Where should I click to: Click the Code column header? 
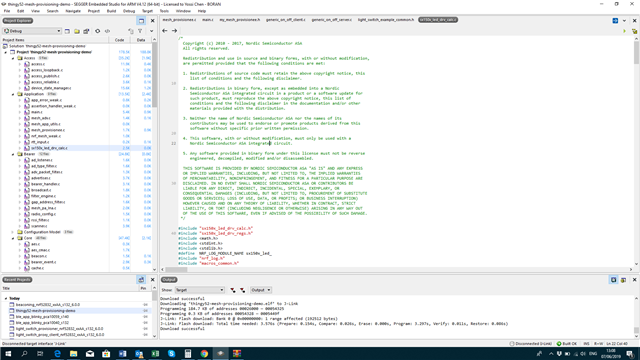click(x=120, y=40)
